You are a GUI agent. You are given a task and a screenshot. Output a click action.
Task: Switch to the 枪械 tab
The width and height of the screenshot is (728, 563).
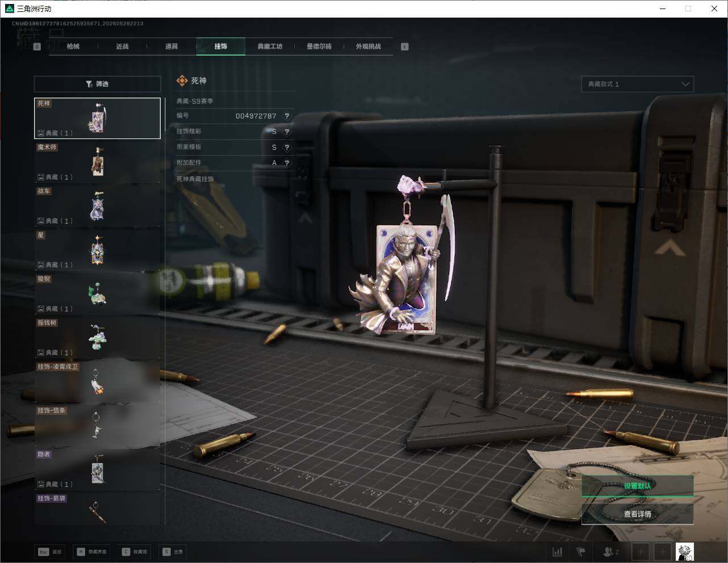73,47
